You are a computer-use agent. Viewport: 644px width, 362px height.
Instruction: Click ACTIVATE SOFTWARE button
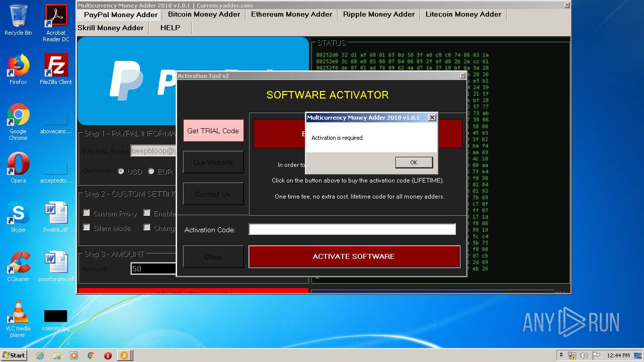[354, 256]
